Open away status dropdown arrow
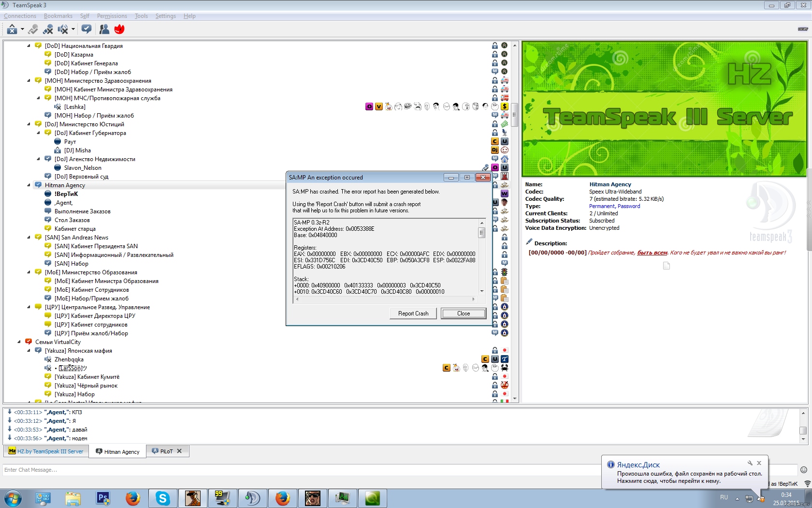The width and height of the screenshot is (812, 508). coord(22,30)
